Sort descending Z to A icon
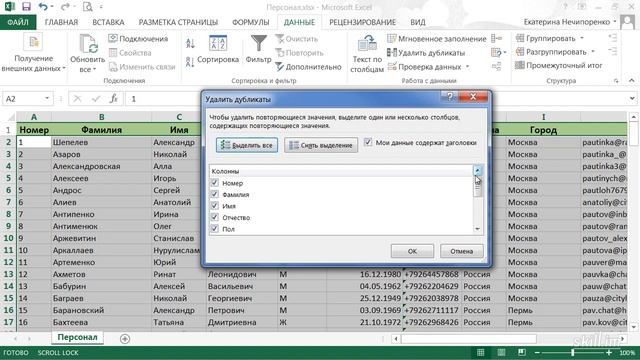This screenshot has height=360, width=640. pyautogui.click(x=190, y=62)
